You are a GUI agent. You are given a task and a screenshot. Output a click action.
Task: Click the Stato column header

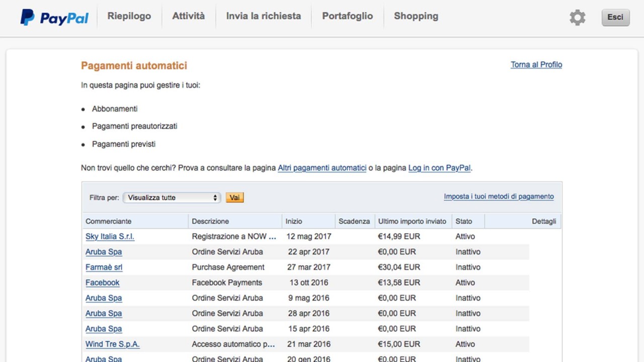coord(464,221)
